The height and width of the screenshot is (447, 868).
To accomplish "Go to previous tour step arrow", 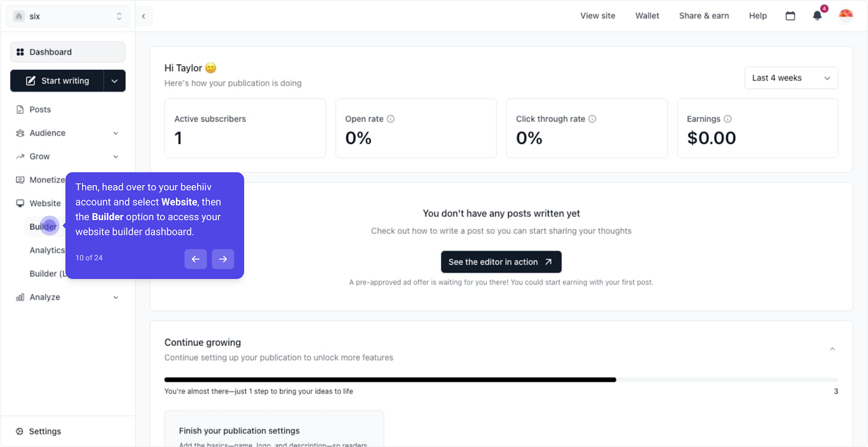I will click(x=195, y=259).
